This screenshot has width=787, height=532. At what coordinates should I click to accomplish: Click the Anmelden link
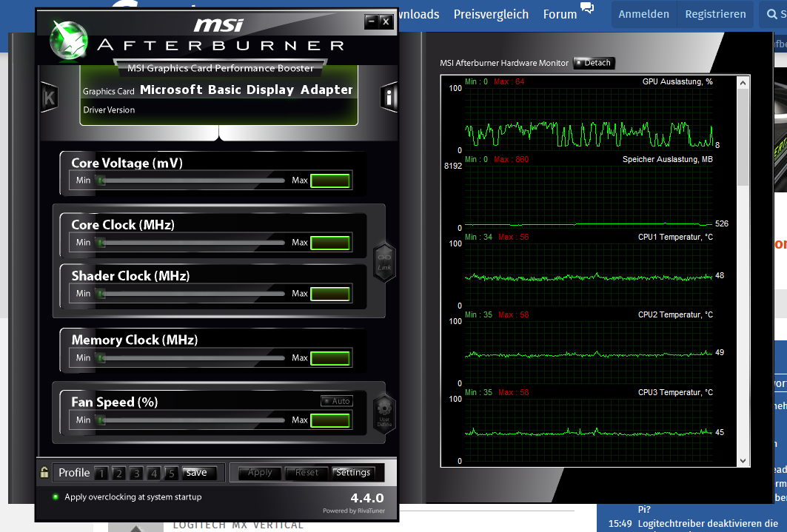click(643, 14)
